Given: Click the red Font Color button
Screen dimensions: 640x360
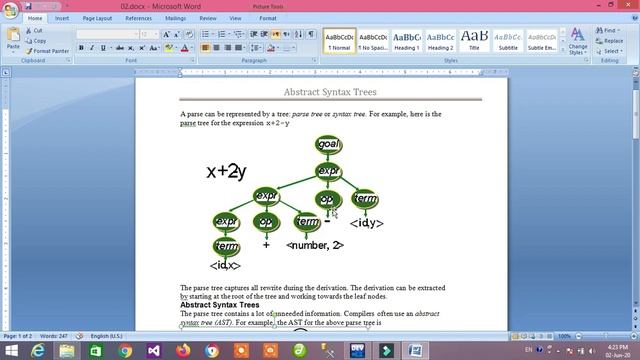Looking at the screenshot, I should click(x=186, y=48).
